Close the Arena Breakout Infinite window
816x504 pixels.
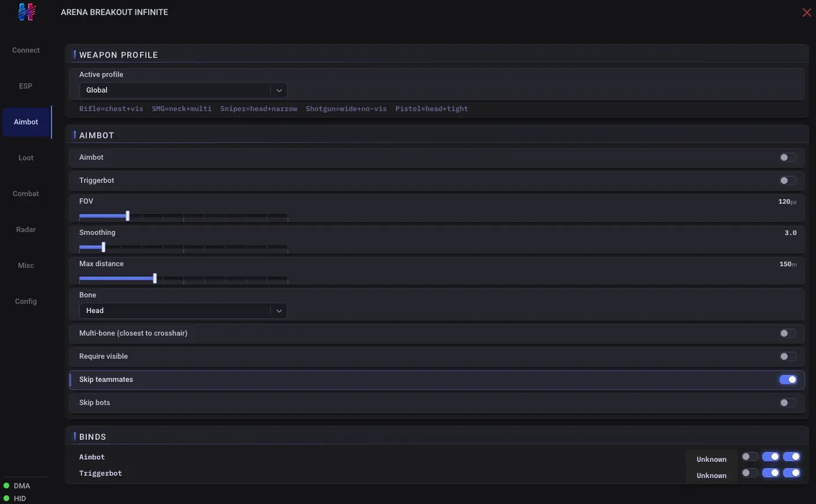pyautogui.click(x=807, y=12)
